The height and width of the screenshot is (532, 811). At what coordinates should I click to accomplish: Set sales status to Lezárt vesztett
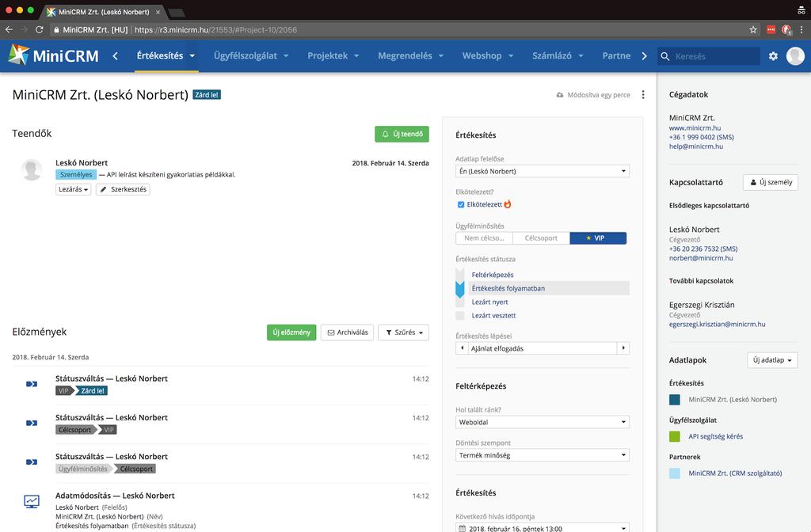pyautogui.click(x=493, y=315)
